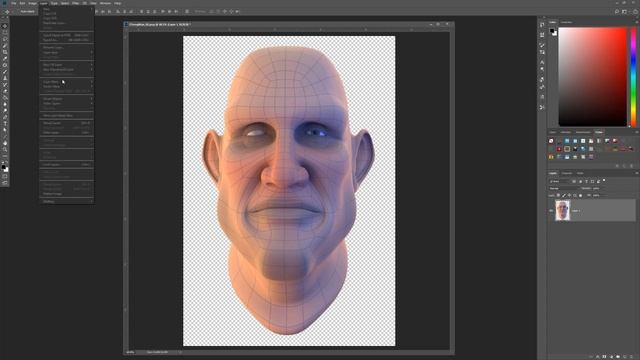Switch to the Paths tab
Viewport: 640px width, 360px height.
pyautogui.click(x=580, y=173)
